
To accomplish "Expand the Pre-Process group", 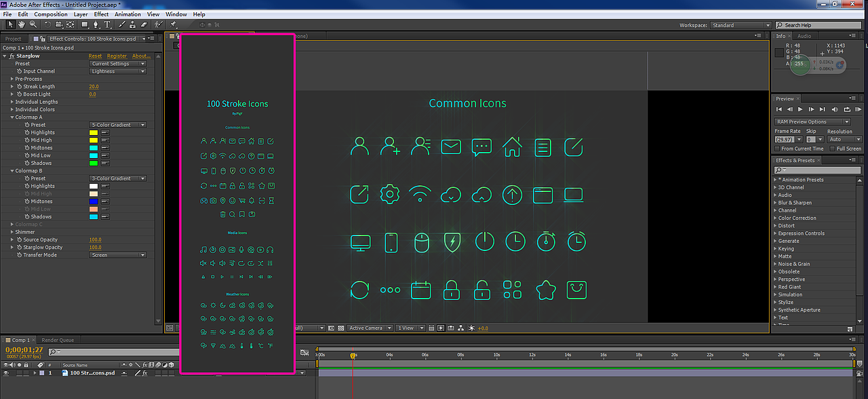I will coord(12,79).
